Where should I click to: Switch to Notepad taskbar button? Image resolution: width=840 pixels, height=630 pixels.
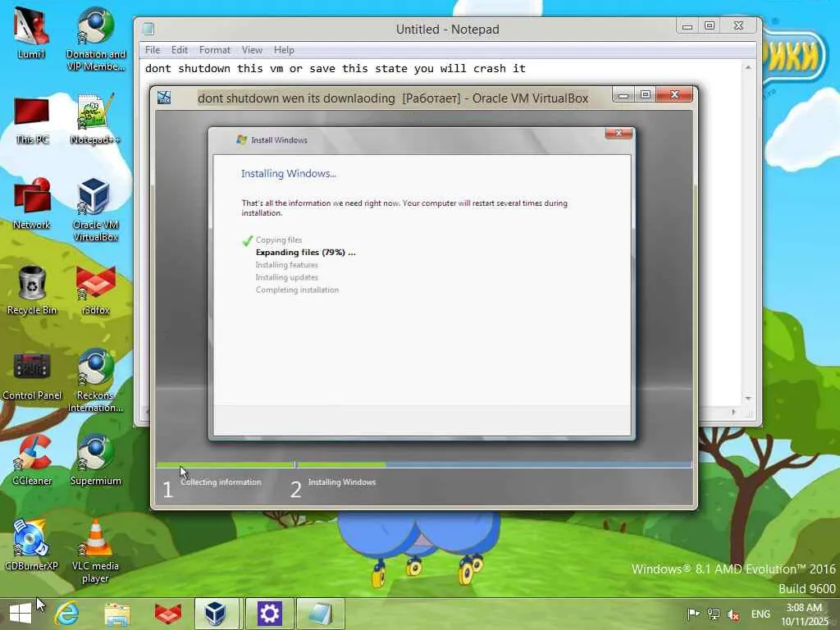(x=321, y=614)
